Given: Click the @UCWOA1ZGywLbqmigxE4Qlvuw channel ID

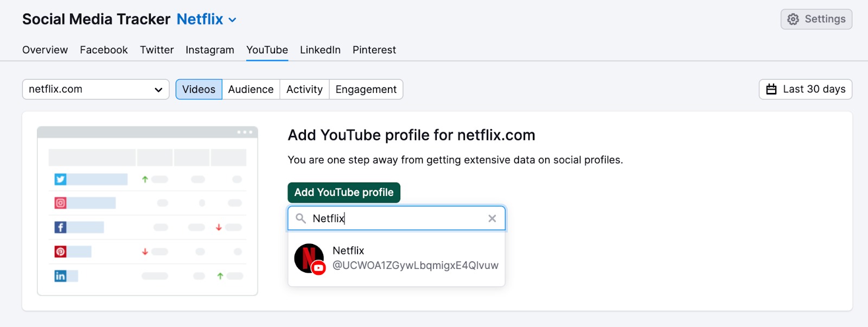Looking at the screenshot, I should click(415, 265).
